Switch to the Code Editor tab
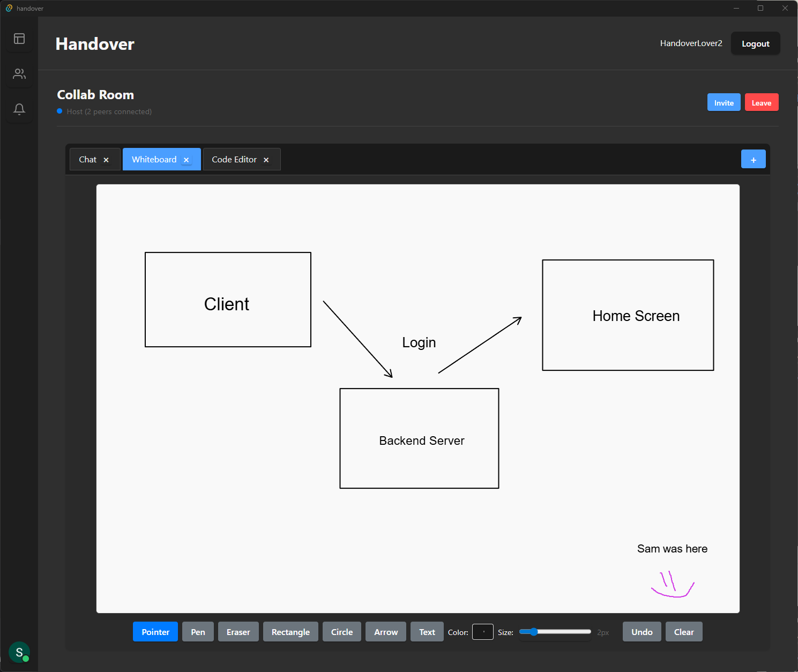798x672 pixels. [x=234, y=159]
